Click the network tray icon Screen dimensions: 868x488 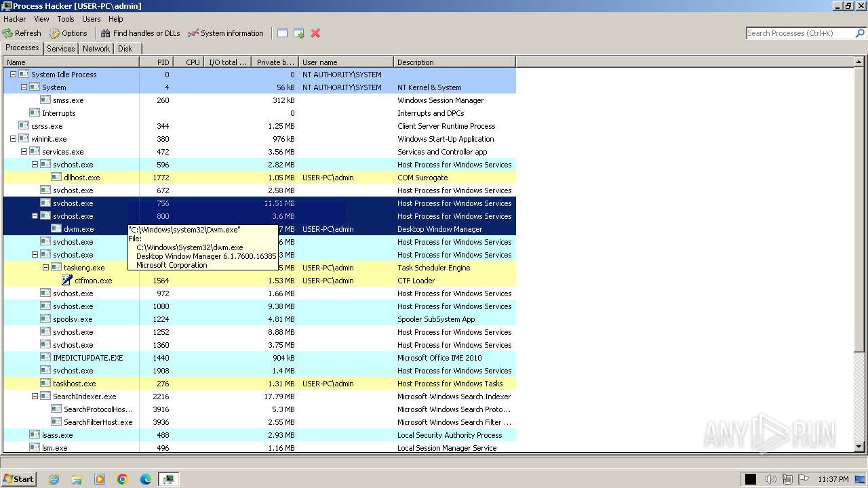[x=787, y=479]
